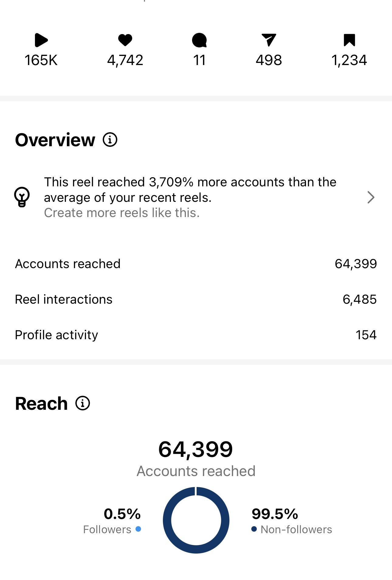392x580 pixels.
Task: Tap the lightbulb insight icon
Action: [22, 197]
